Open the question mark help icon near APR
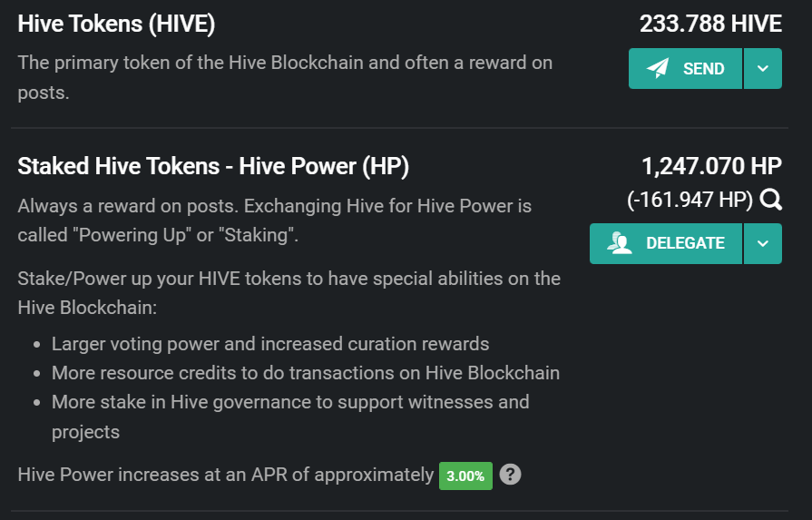The height and width of the screenshot is (520, 812). [510, 475]
